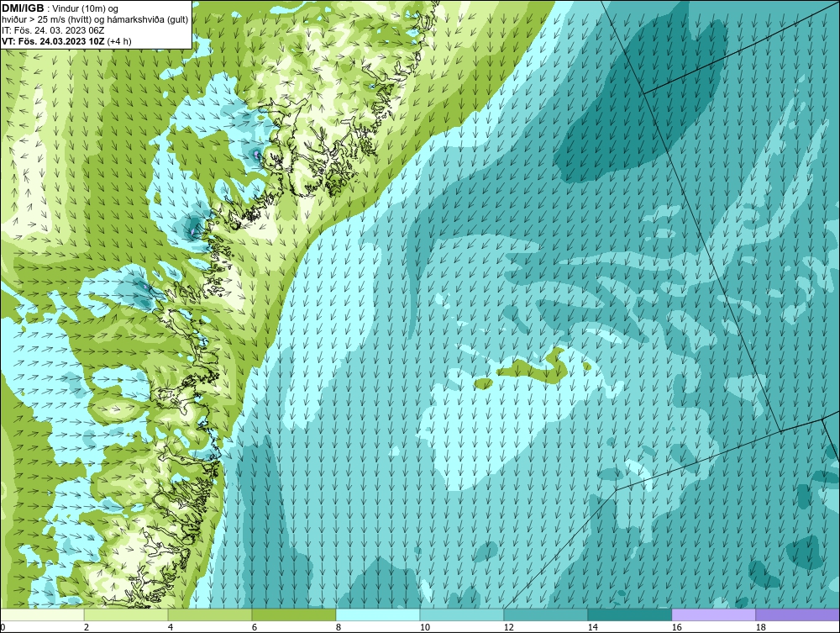This screenshot has height=633, width=840.
Task: Click the legend scale label 4
Action: [x=171, y=627]
